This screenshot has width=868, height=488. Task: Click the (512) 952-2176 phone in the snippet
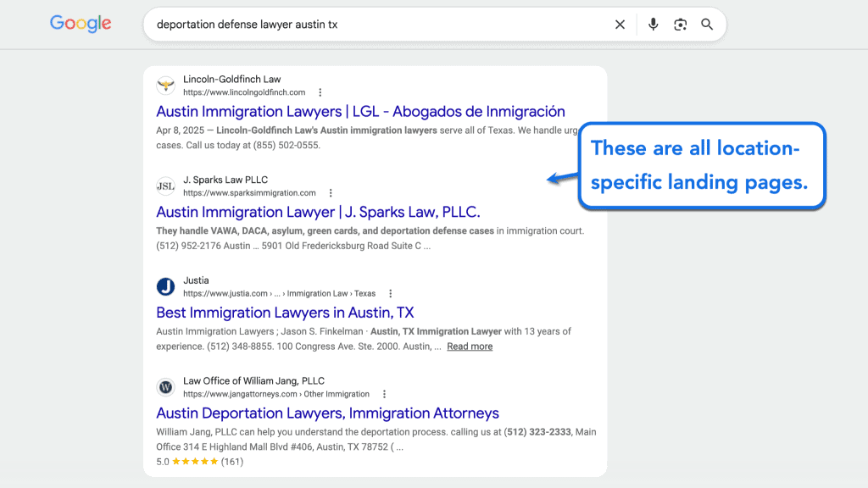188,246
